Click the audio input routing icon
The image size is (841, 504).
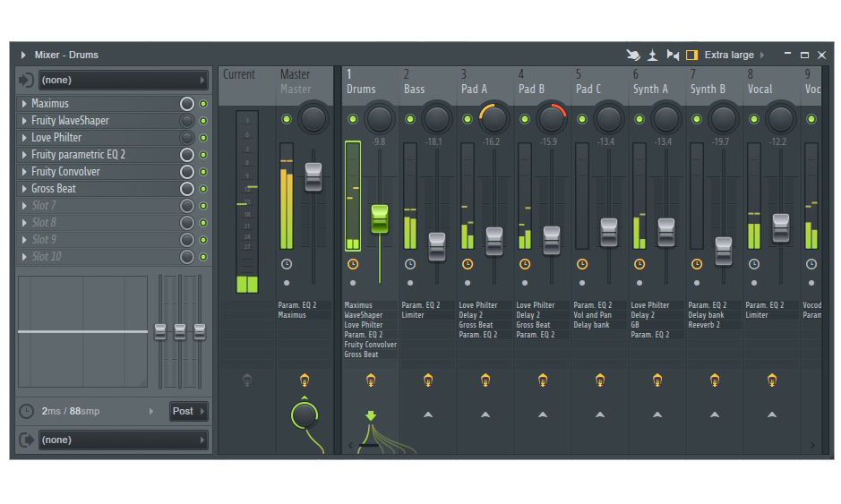point(26,80)
